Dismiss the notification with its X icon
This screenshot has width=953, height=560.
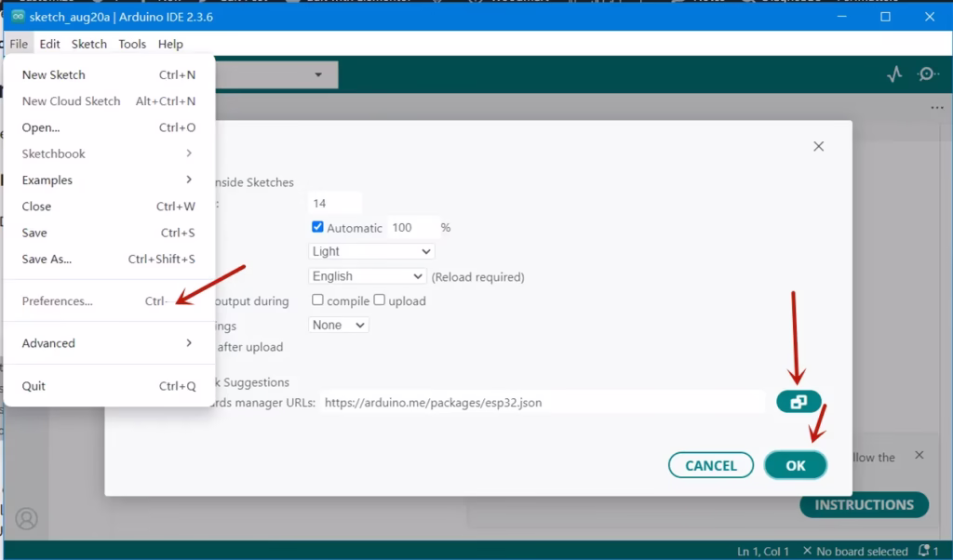click(x=919, y=455)
